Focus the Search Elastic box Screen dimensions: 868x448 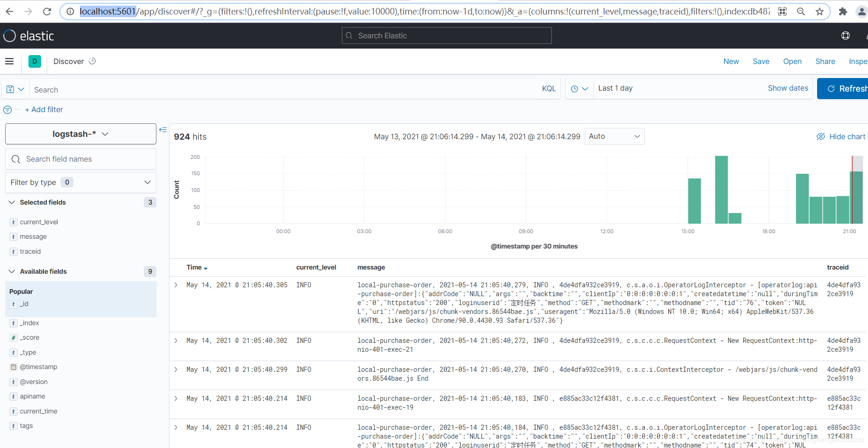click(x=447, y=36)
